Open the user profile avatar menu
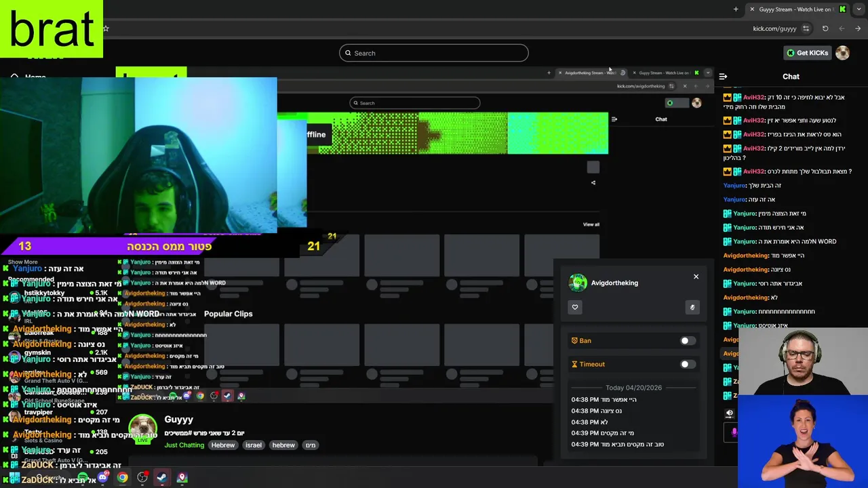The width and height of the screenshot is (868, 488). pos(842,53)
